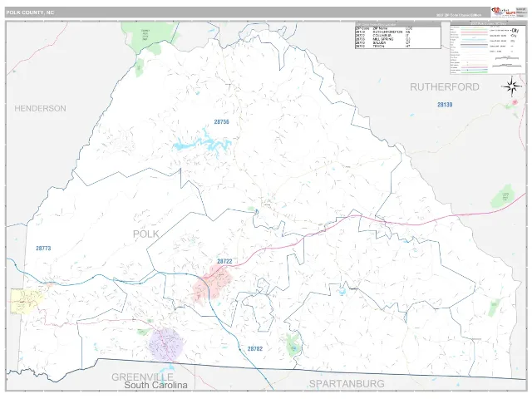Screen dimensions: 532x399
Task: Click the ZIP Code index table header
Action: pyautogui.click(x=398, y=25)
